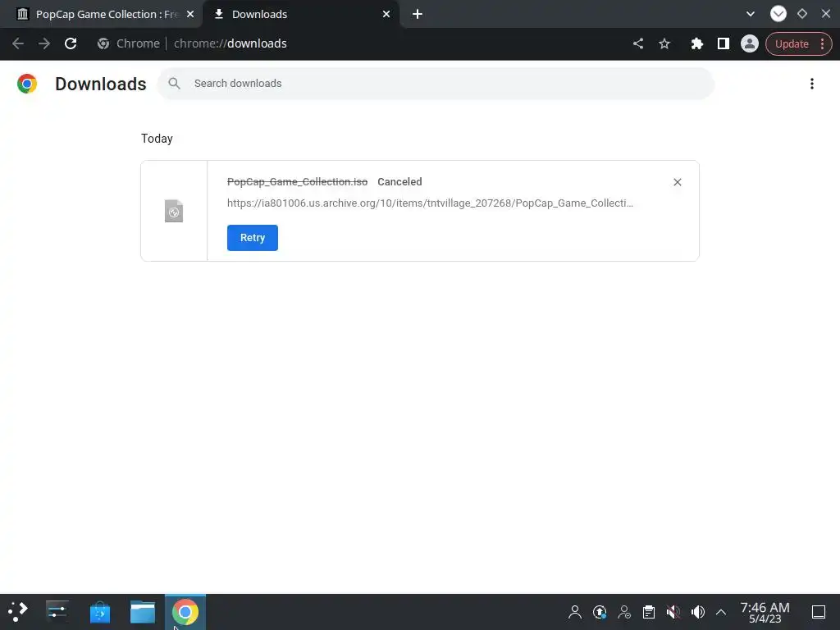Screen dimensions: 840x630
Task: Click the magnifier search icon
Action: (174, 84)
